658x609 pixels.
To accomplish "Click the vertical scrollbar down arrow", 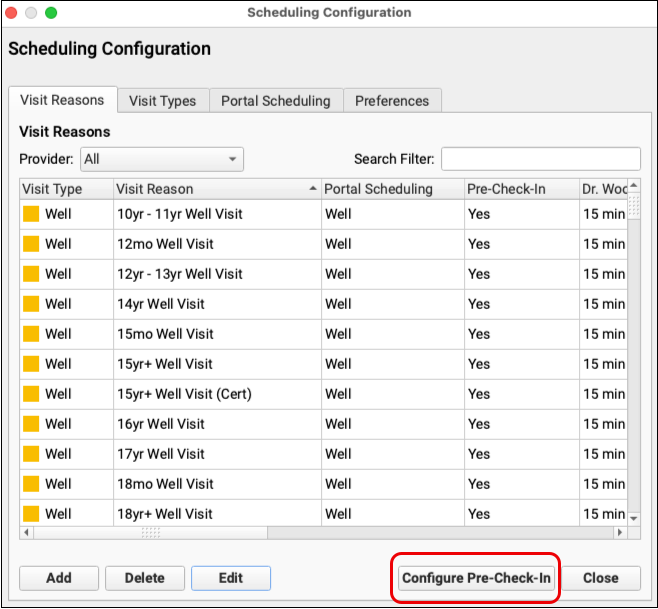I will 633,518.
